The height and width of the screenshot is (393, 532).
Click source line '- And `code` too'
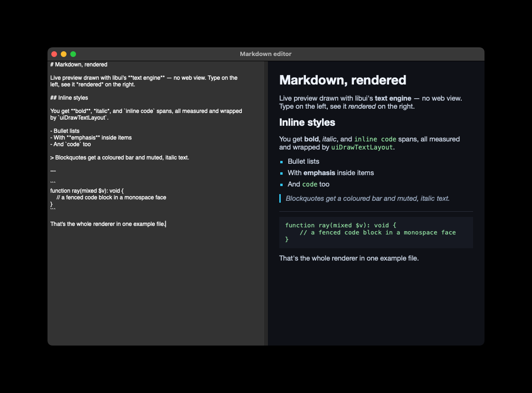tap(71, 144)
